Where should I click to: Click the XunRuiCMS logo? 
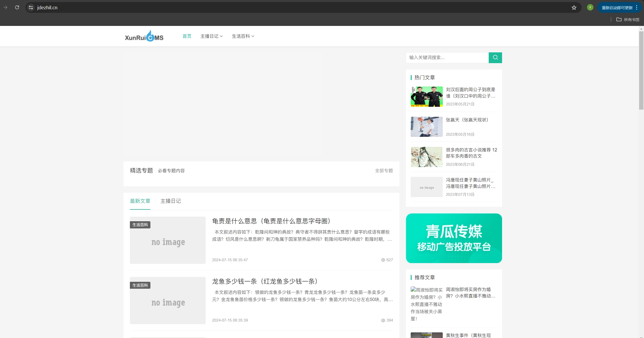click(x=144, y=36)
